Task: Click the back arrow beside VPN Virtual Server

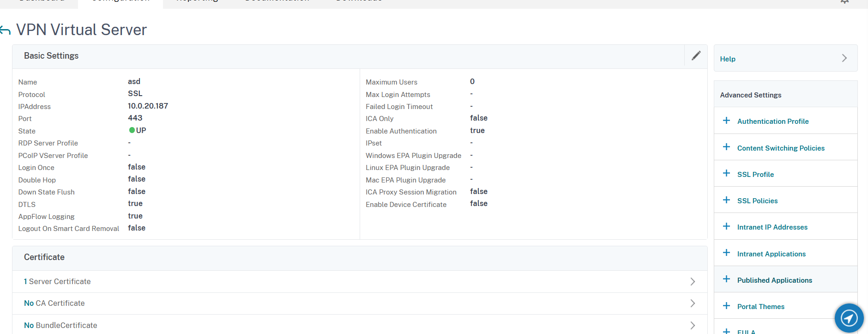Action: coord(5,30)
